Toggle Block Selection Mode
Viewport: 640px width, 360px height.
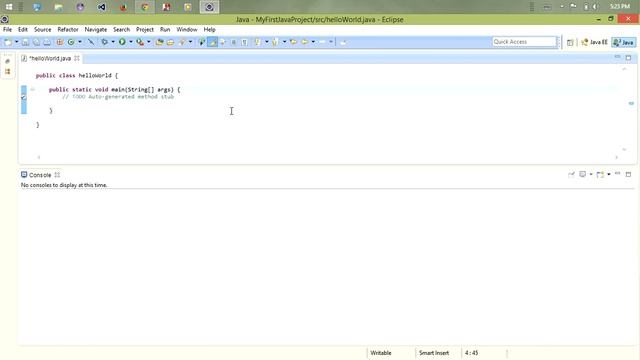point(233,42)
